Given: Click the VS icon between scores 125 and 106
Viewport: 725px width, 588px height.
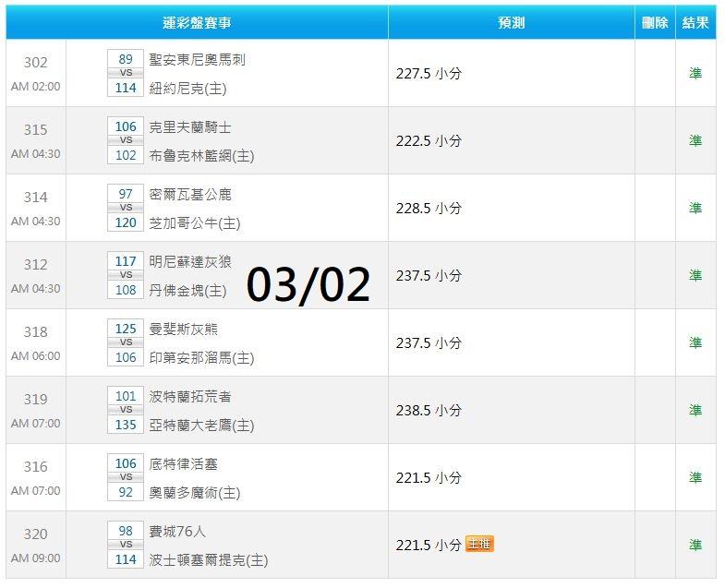Looking at the screenshot, I should (127, 342).
